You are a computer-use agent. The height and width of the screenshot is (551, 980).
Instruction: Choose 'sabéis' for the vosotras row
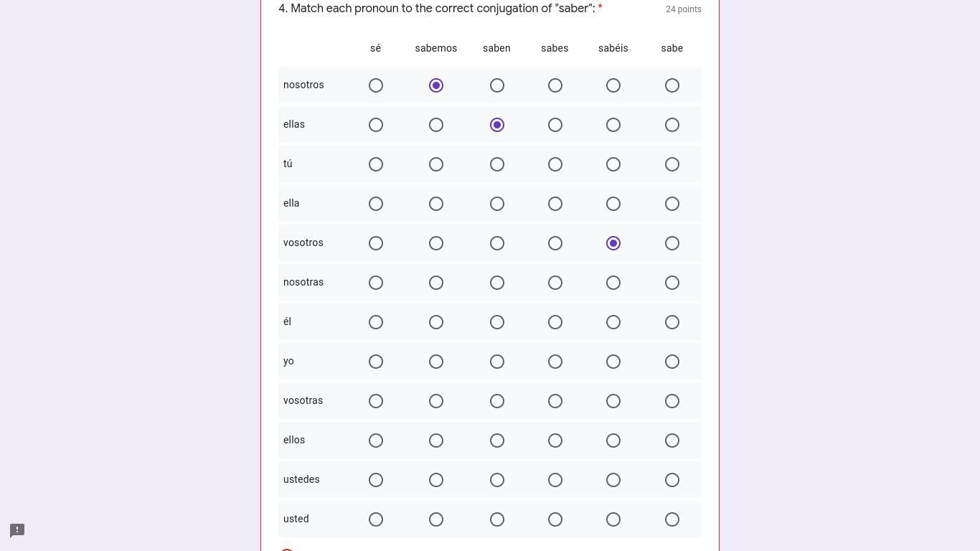pos(613,401)
